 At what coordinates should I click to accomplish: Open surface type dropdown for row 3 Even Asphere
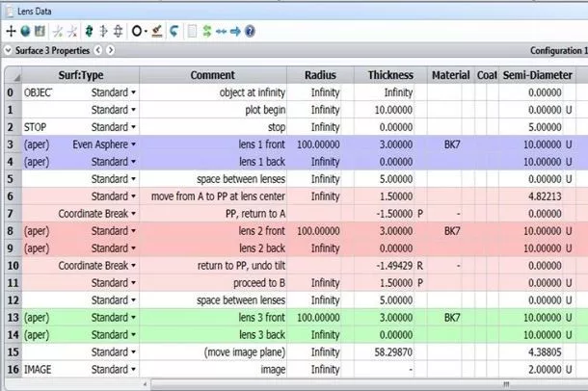133,144
